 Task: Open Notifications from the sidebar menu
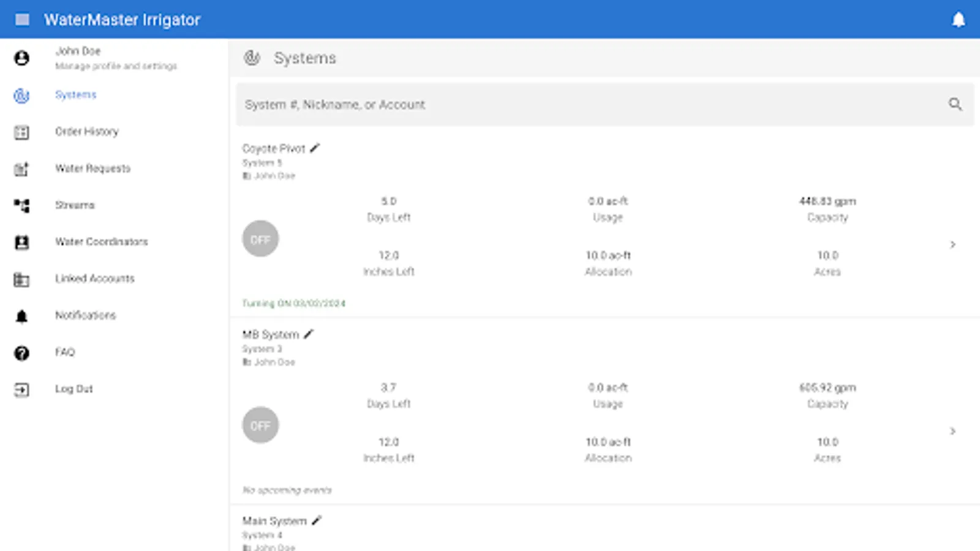pyautogui.click(x=85, y=315)
